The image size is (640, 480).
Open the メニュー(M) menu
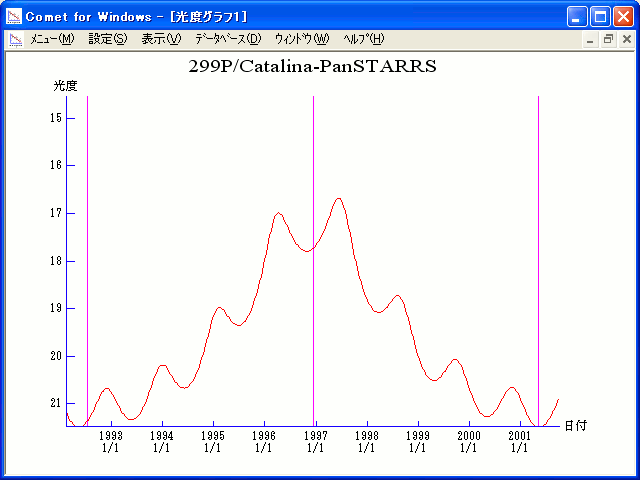tap(52, 39)
